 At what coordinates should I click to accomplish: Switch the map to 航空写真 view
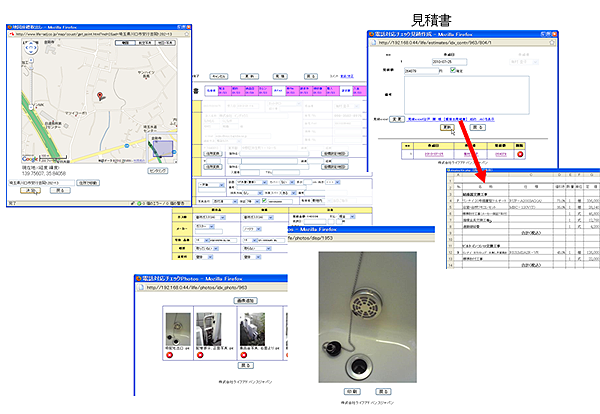[x=145, y=43]
